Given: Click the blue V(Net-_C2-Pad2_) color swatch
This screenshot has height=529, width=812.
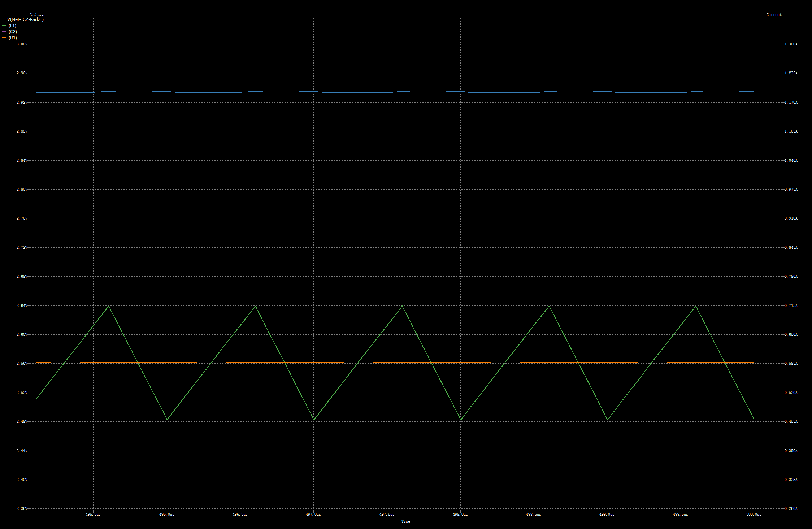Looking at the screenshot, I should coord(4,19).
